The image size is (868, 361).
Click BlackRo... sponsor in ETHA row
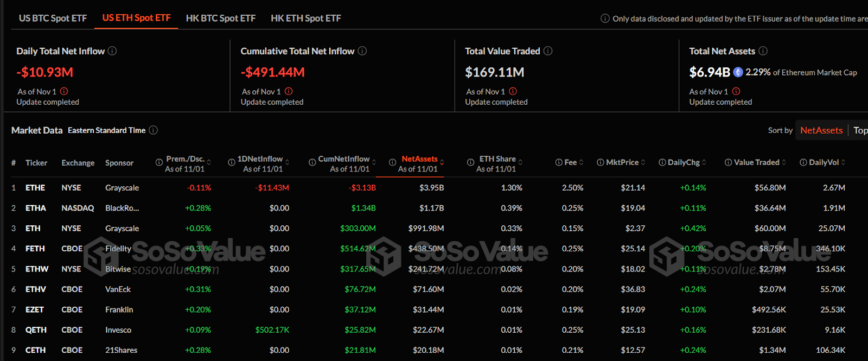[x=122, y=208]
